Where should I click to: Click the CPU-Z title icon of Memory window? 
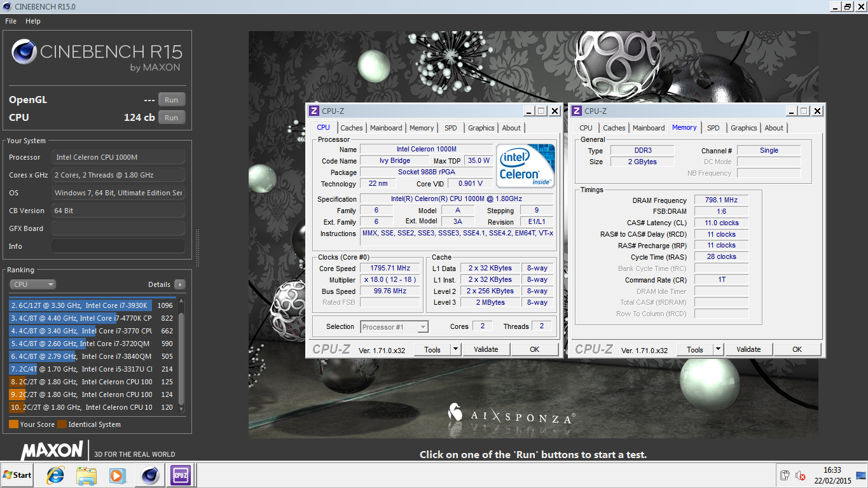click(x=577, y=111)
